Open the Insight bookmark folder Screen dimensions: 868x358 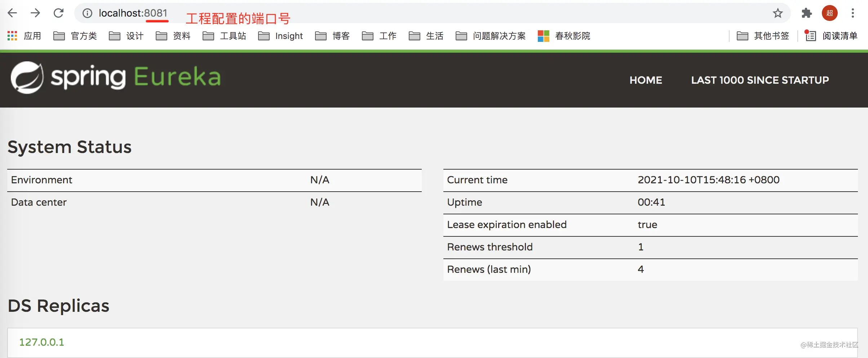coord(280,36)
